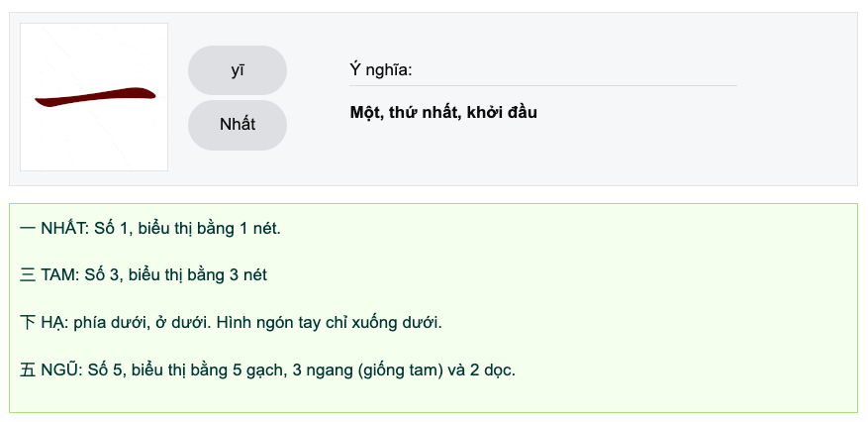This screenshot has width=868, height=422.
Task: Click the description "Số 1, biểu thị bằng 1 nét."
Action: tap(188, 229)
